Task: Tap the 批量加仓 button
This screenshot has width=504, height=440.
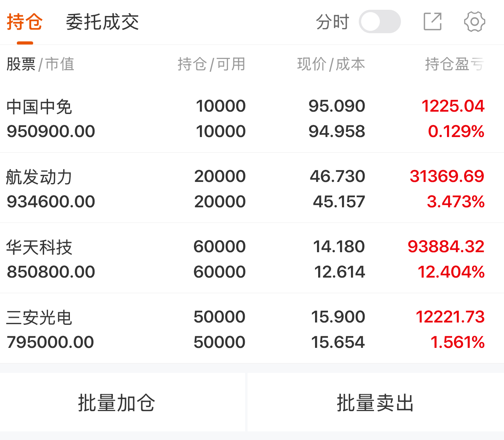Action: (116, 403)
